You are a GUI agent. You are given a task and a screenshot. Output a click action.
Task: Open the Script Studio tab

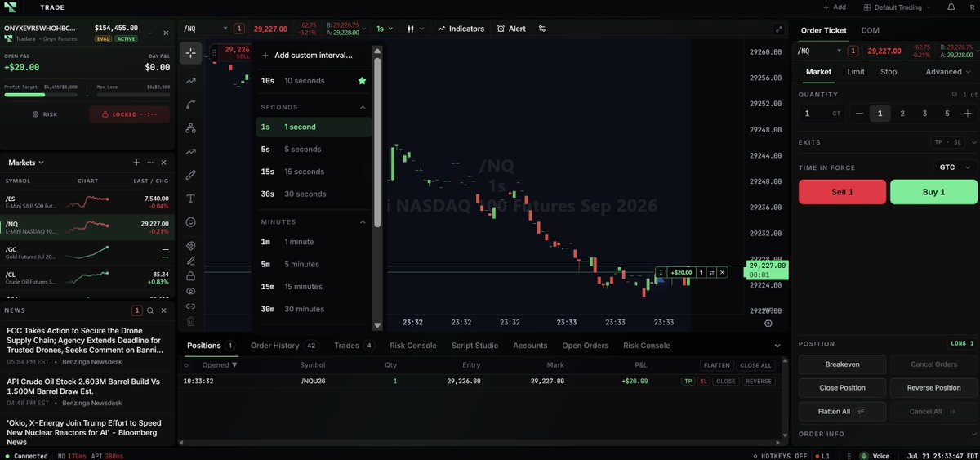[474, 346]
